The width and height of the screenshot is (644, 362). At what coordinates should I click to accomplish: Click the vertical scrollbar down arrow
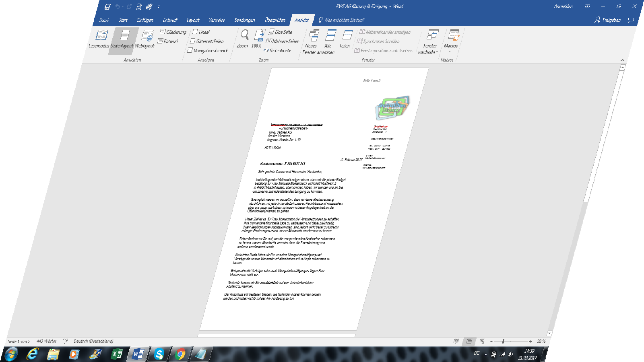point(549,333)
